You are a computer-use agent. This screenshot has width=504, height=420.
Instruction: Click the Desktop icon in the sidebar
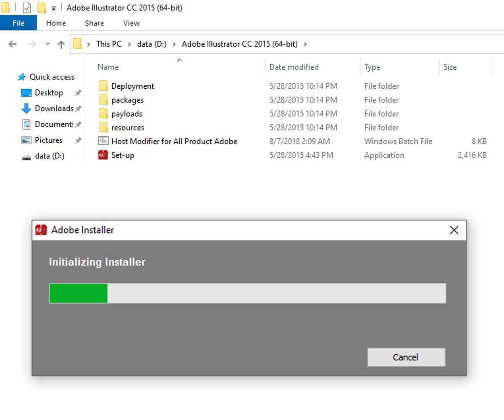point(26,93)
